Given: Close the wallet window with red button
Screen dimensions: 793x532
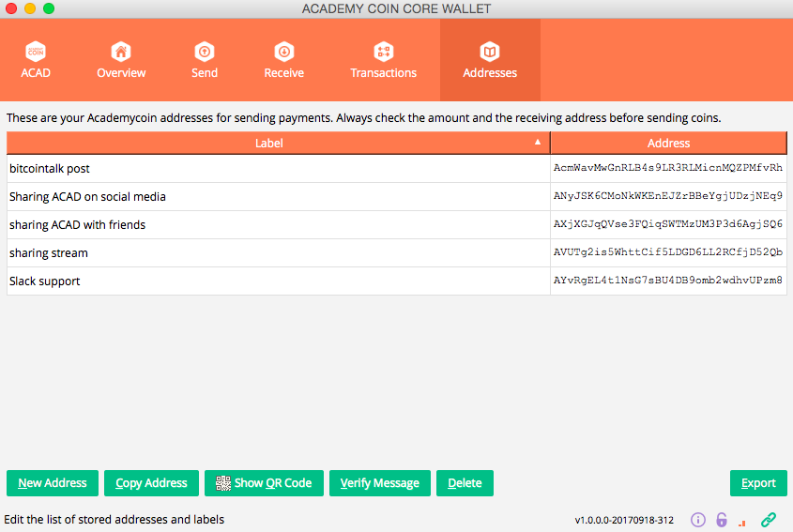Looking at the screenshot, I should [11, 8].
